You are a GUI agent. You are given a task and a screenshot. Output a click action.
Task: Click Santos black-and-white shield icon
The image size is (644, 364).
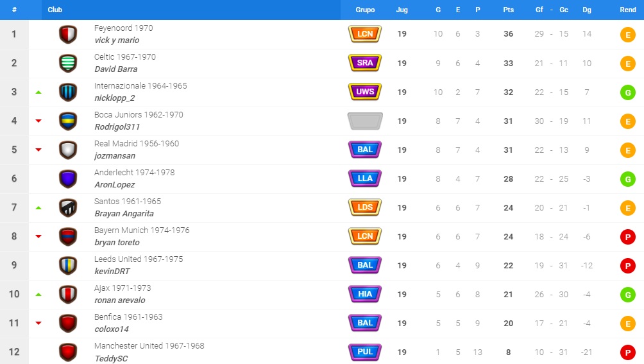point(68,208)
